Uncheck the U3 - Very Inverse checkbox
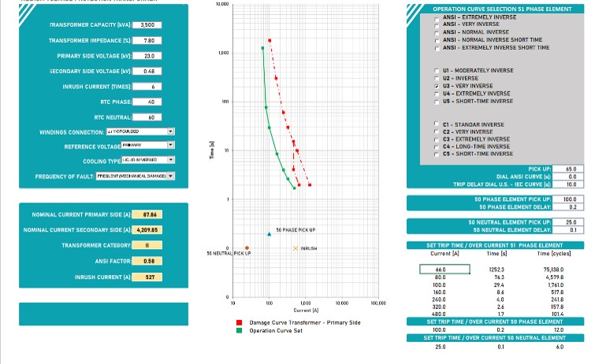 437,86
